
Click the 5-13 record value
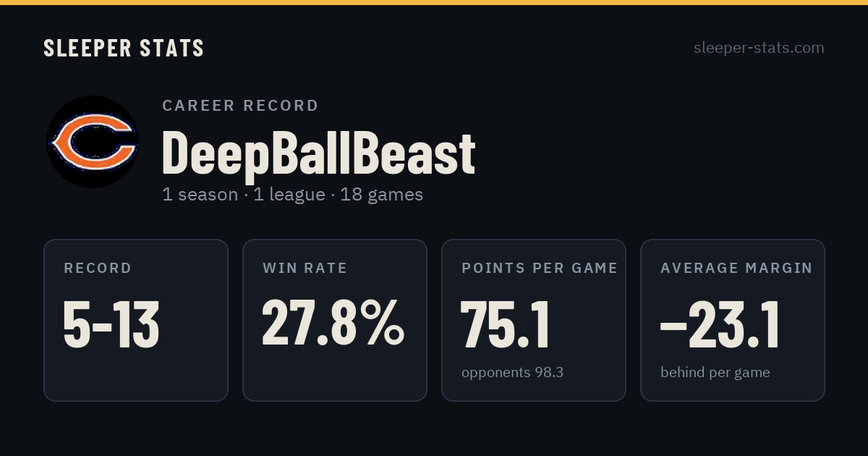click(x=111, y=325)
